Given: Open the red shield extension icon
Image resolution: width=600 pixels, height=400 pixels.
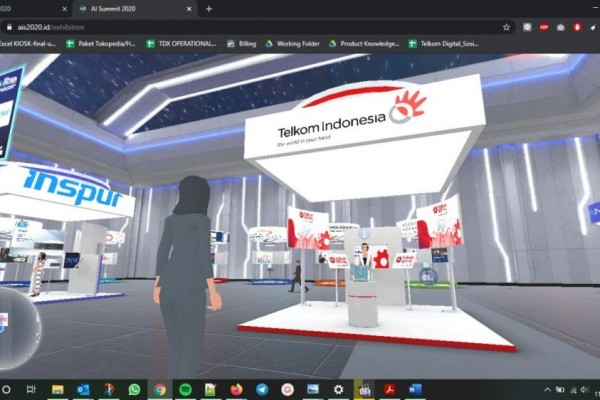Looking at the screenshot, I should [577, 27].
